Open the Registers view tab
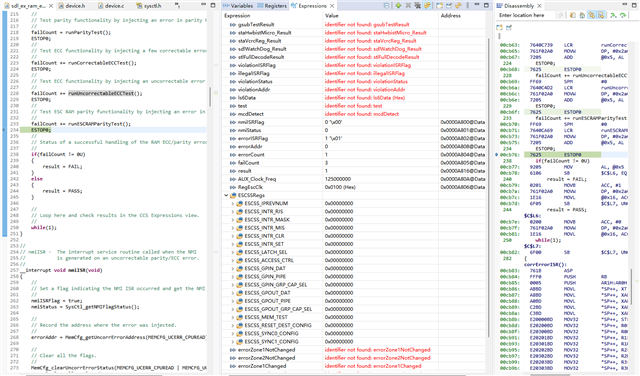640x376 pixels. pos(272,6)
